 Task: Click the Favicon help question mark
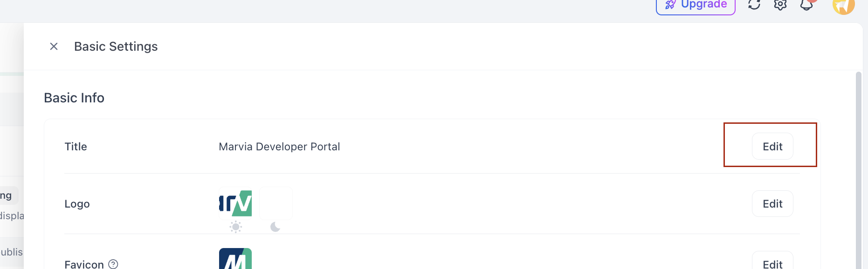coord(113,264)
